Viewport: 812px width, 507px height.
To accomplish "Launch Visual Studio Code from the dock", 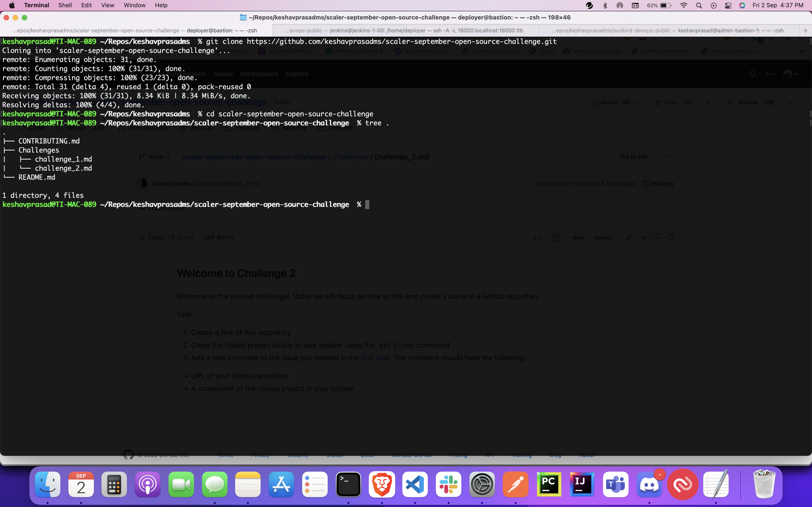I will pyautogui.click(x=415, y=485).
